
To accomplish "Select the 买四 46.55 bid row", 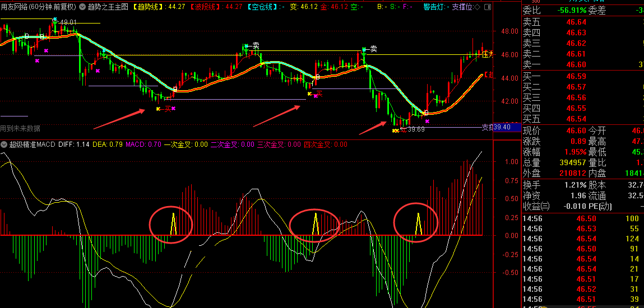I will coord(582,109).
